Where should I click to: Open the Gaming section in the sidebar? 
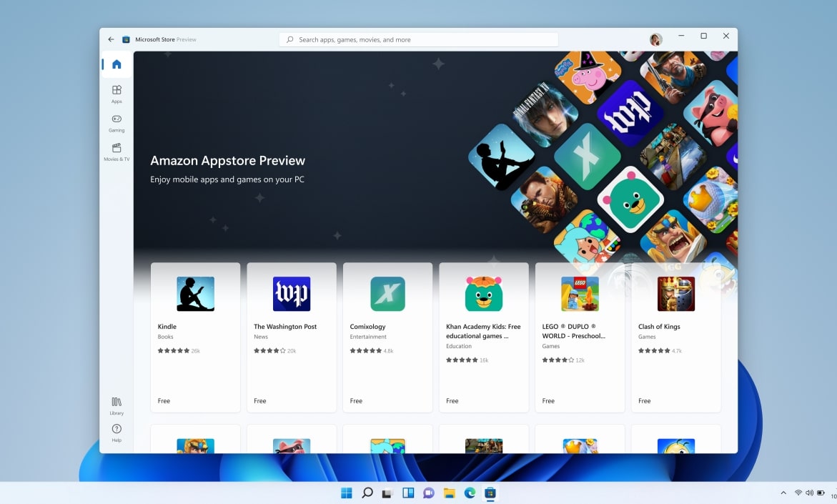tap(116, 124)
